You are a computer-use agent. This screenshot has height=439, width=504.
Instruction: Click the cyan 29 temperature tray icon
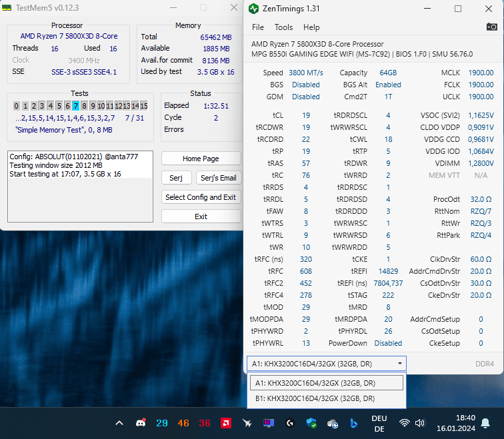point(162,423)
